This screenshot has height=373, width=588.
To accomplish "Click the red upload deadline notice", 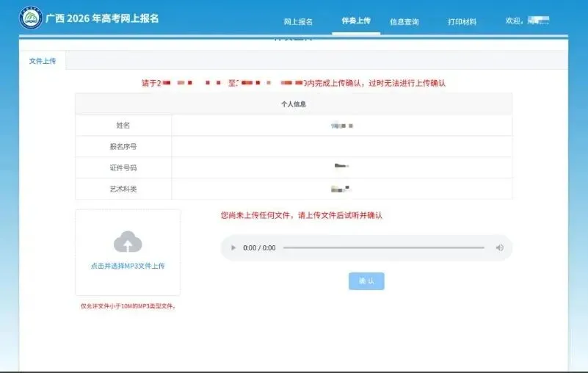I will pos(294,83).
